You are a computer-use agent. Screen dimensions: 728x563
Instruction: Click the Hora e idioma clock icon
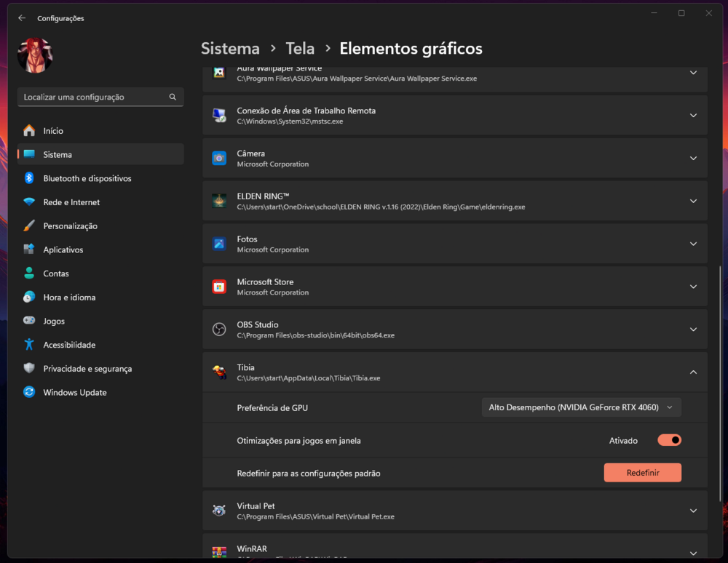pyautogui.click(x=29, y=297)
